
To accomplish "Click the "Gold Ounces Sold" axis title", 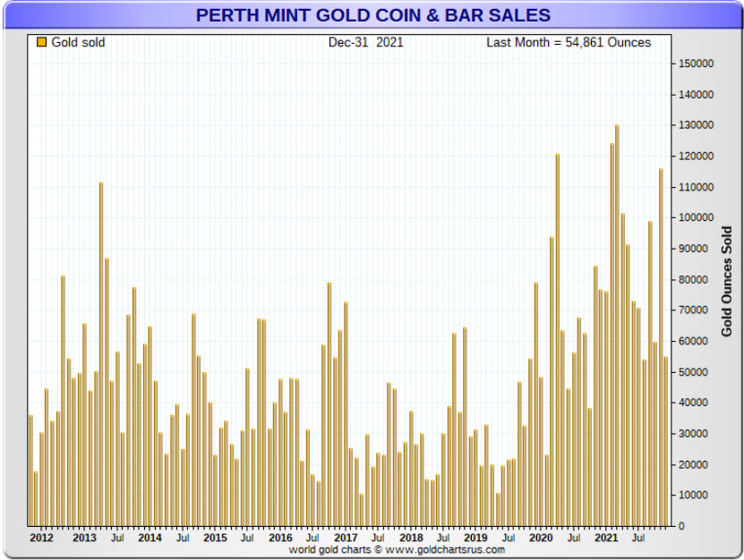I will [x=726, y=282].
